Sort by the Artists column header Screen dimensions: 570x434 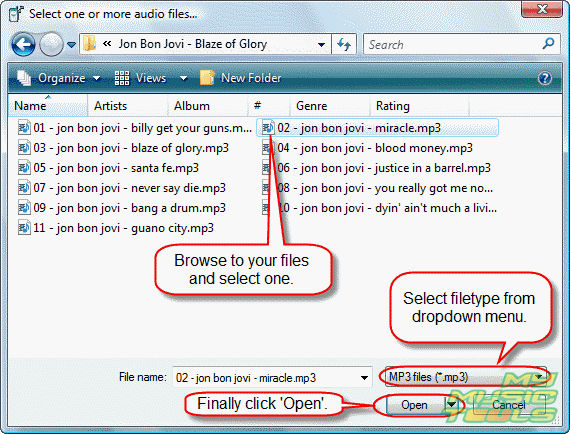(x=128, y=106)
